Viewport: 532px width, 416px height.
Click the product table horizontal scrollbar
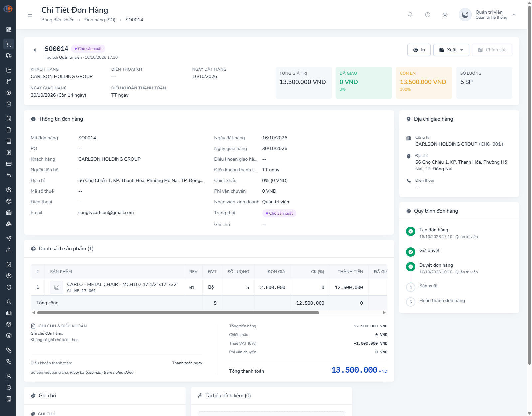click(178, 312)
